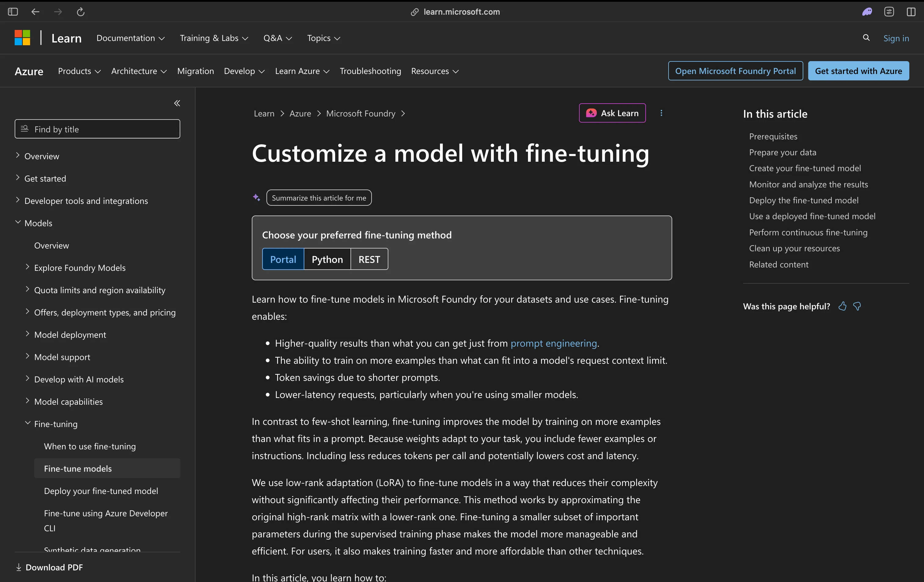
Task: Expand the Products menu in Azure bar
Action: click(79, 71)
